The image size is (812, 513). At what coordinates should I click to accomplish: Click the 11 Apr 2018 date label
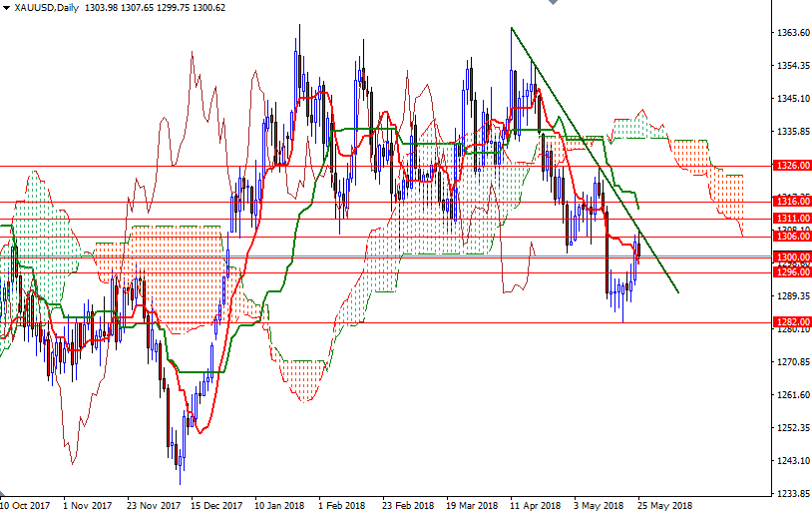coord(535,506)
